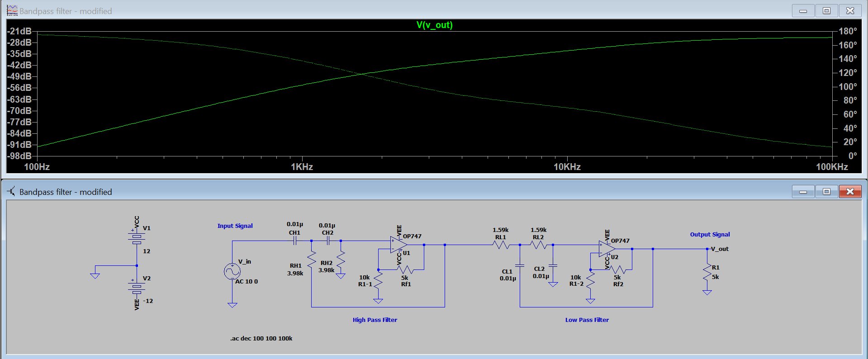The image size is (868, 359).
Task: Click the -21dB label on magnitude axis
Action: tap(19, 31)
